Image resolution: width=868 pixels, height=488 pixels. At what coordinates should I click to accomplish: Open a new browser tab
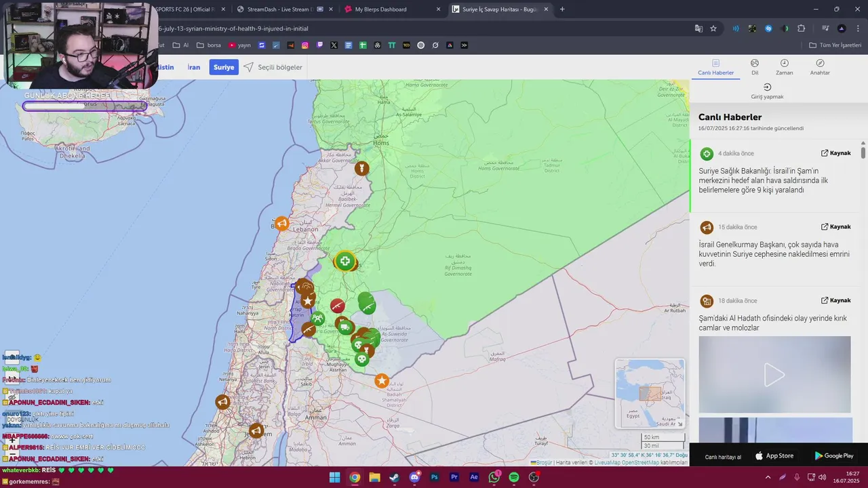562,9
